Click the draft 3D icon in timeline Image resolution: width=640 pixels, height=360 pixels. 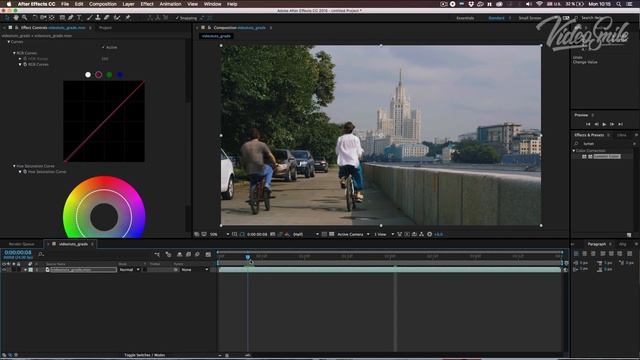(x=168, y=254)
